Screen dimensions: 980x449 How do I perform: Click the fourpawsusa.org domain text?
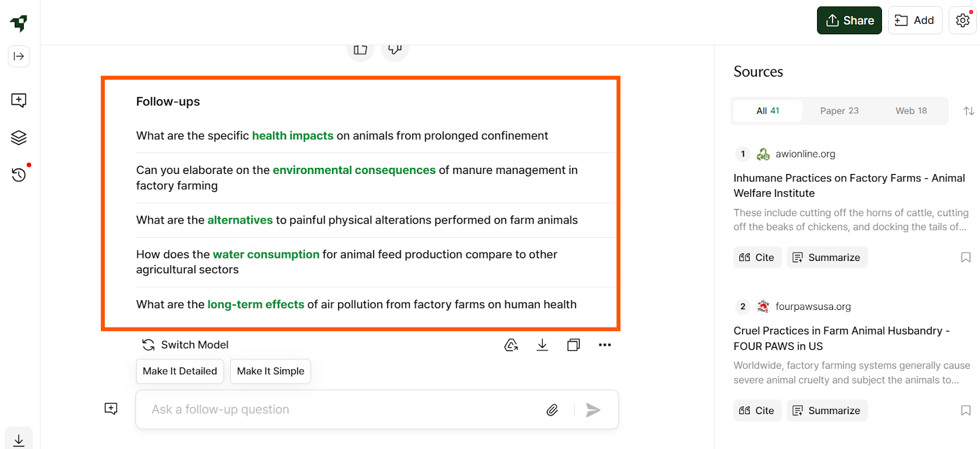tap(813, 306)
